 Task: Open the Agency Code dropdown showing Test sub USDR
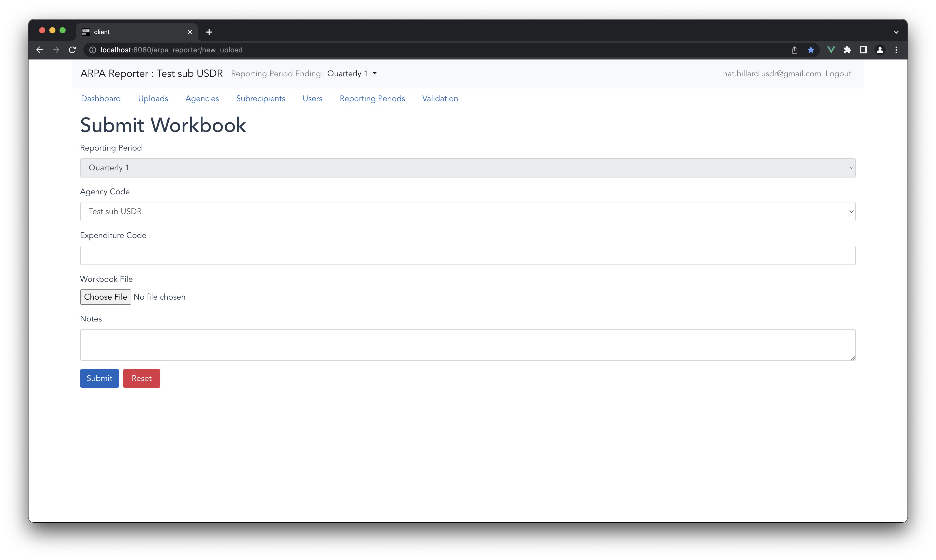pos(468,211)
